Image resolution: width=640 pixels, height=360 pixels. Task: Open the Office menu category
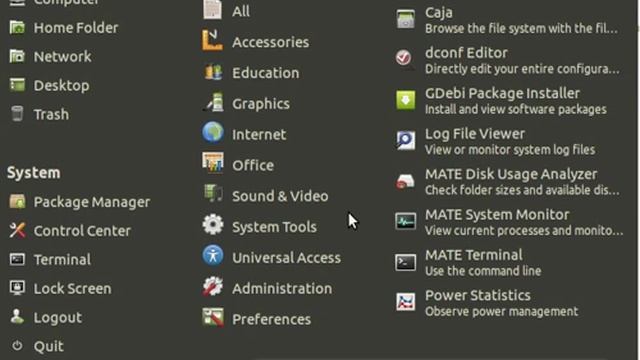point(253,165)
